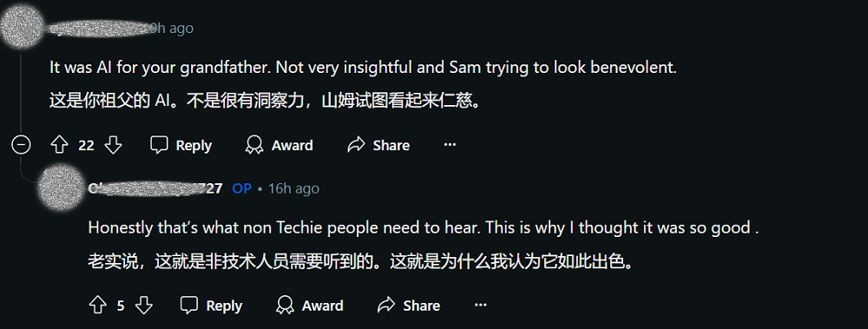This screenshot has height=329, width=868.
Task: Collapse the thread using the minus circle
Action: point(21,146)
